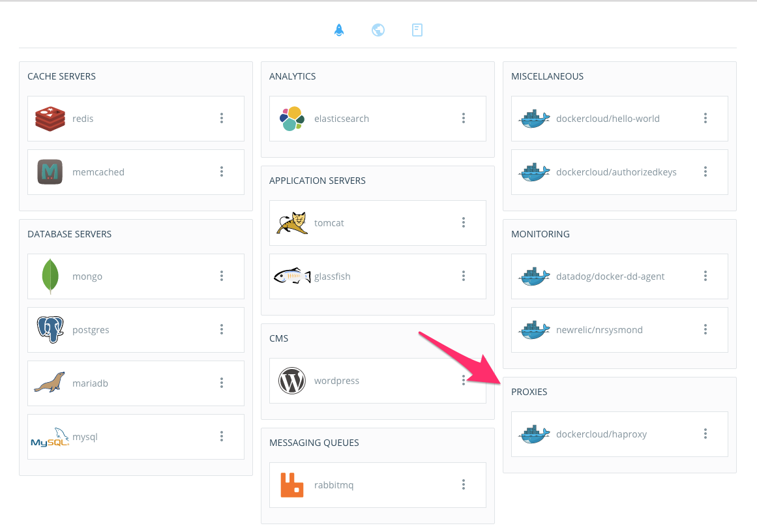The image size is (757, 532).
Task: Click the MONITORING heading
Action: (541, 234)
